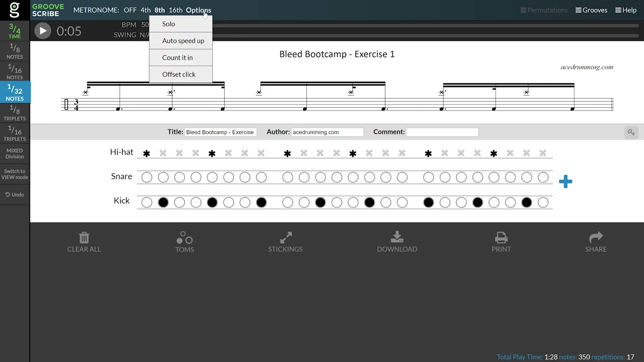Choose Solo from metronome options
The image size is (644, 362).
tap(181, 24)
